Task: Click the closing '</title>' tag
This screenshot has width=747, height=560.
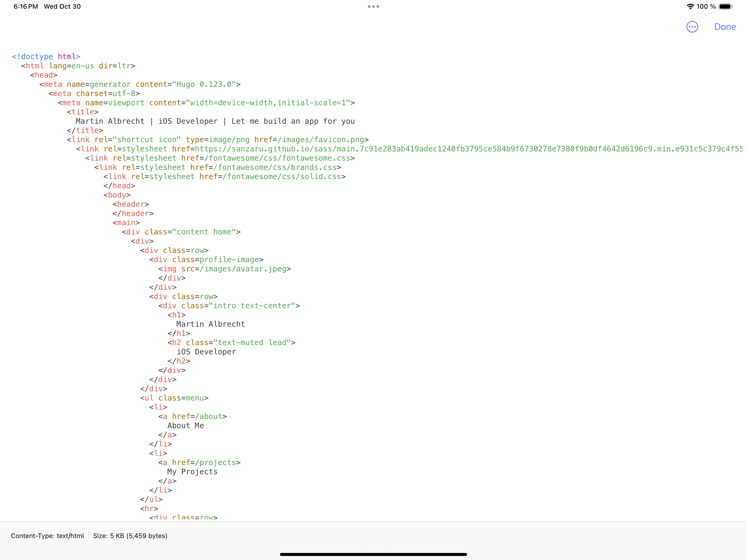Action: pyautogui.click(x=85, y=130)
